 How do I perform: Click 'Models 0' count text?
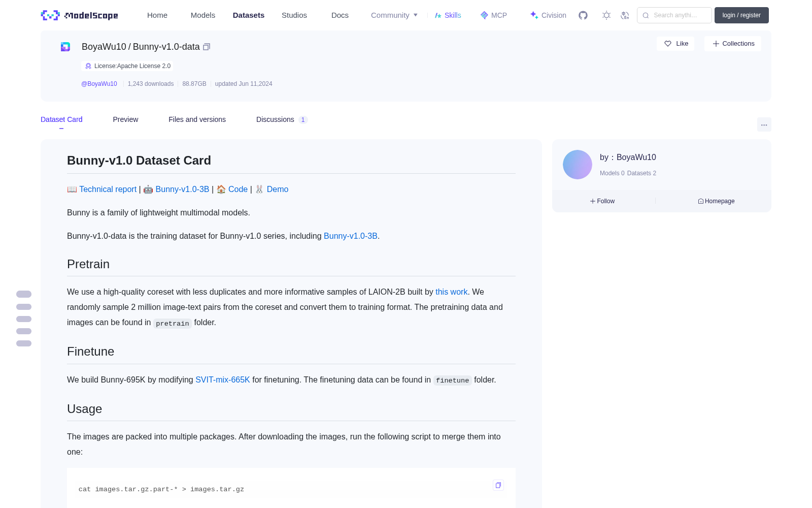click(x=612, y=173)
